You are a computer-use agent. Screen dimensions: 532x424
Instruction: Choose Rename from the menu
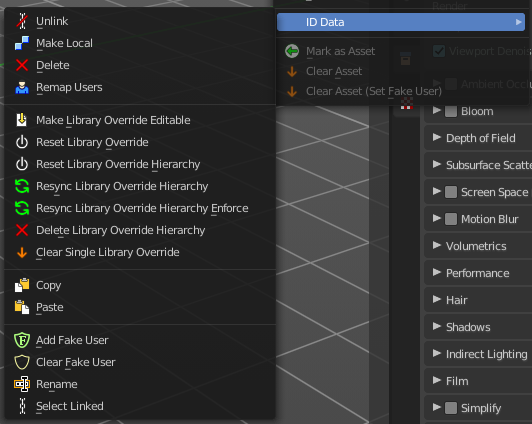tap(140, 384)
